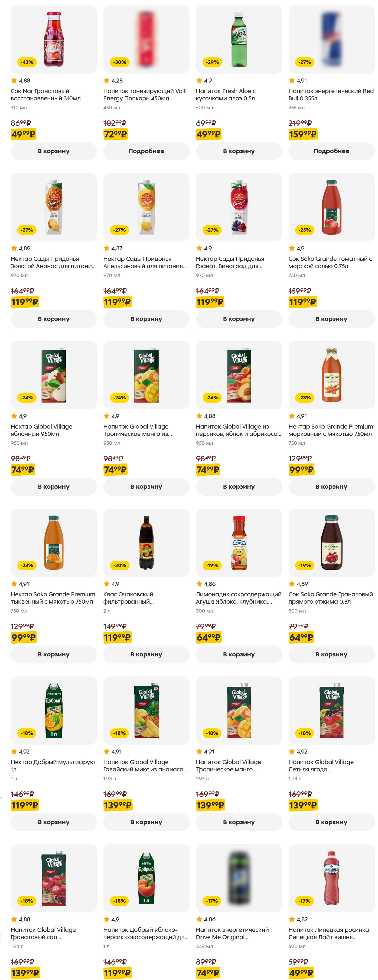The image size is (378, 980).
Task: Add Сок Nar Гранатовый to cart
Action: [54, 151]
